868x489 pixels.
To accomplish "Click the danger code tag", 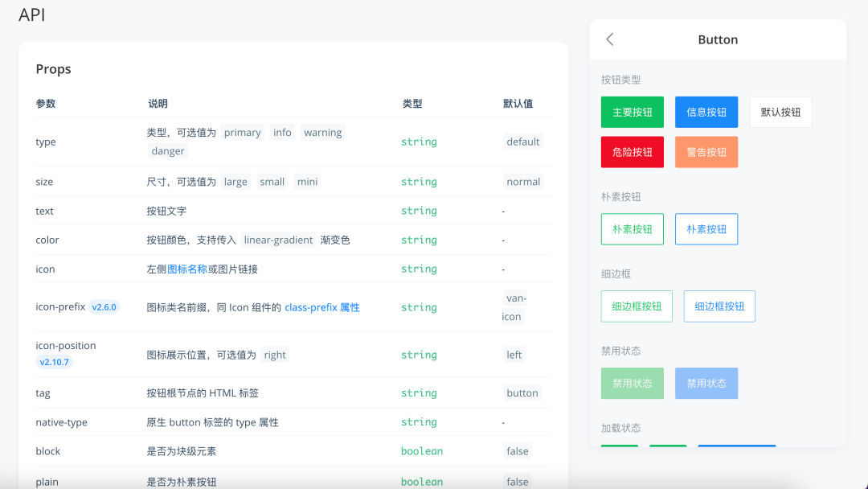I will pyautogui.click(x=168, y=150).
